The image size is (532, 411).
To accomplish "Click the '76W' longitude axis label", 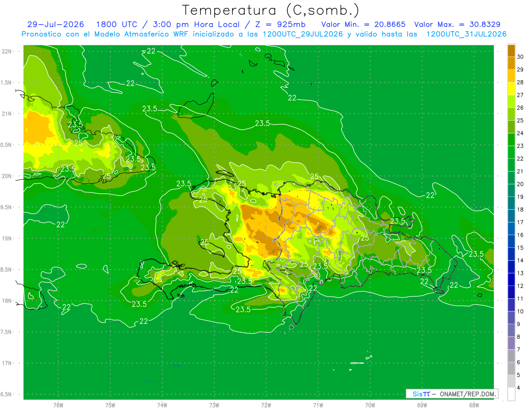I will (x=58, y=405).
